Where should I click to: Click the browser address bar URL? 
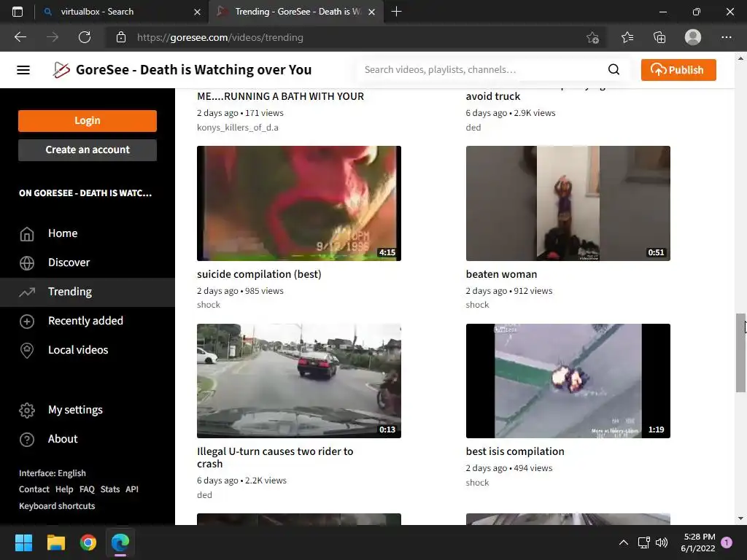[220, 38]
